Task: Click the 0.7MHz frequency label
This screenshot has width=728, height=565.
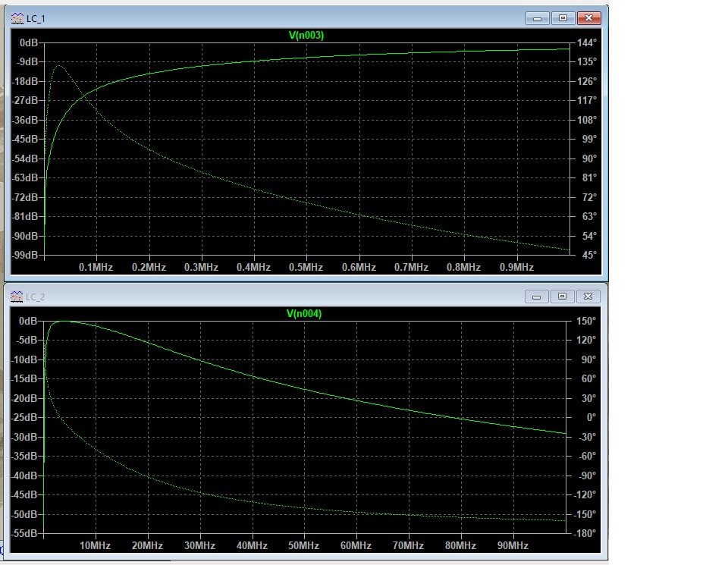Action: click(411, 268)
